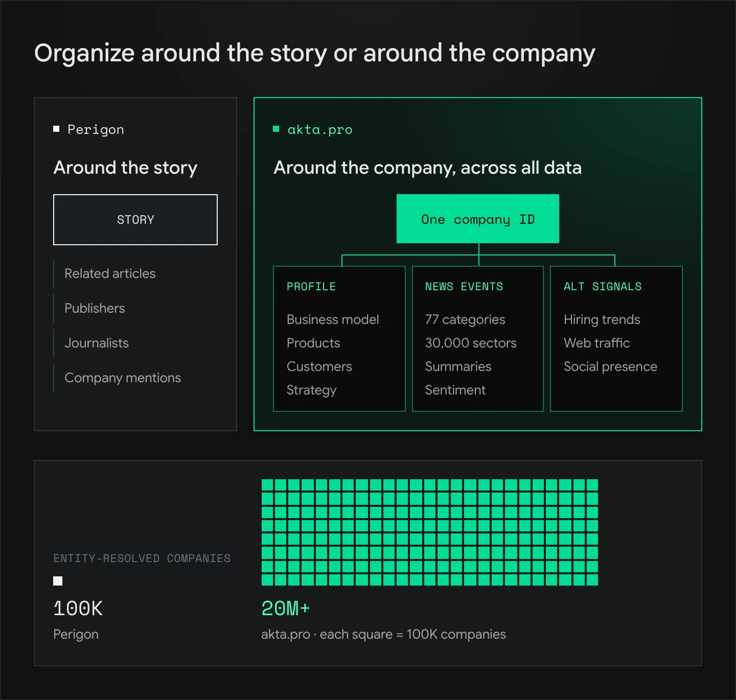Viewport: 736px width, 700px height.
Task: Select Business model in Profile
Action: pos(333,319)
